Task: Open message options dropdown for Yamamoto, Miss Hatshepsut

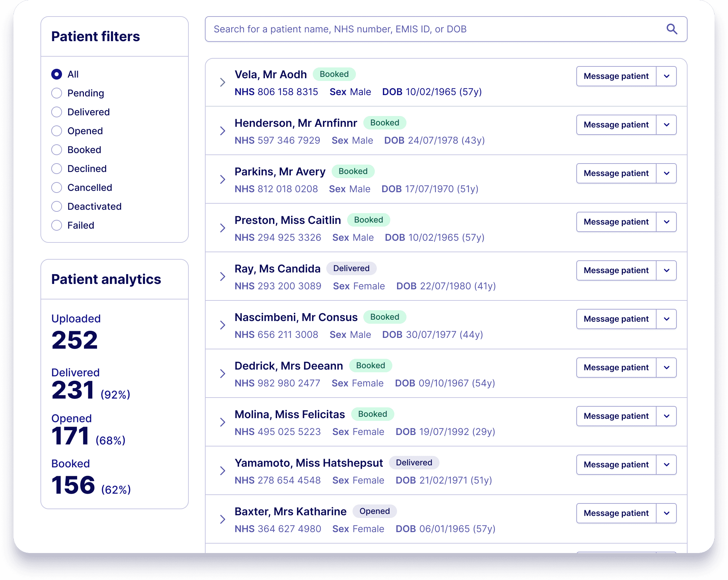Action: [666, 464]
